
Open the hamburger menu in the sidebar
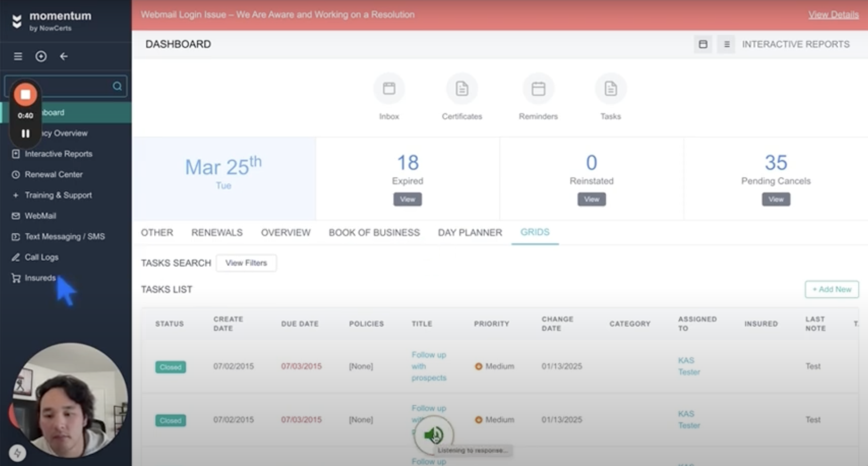tap(18, 56)
